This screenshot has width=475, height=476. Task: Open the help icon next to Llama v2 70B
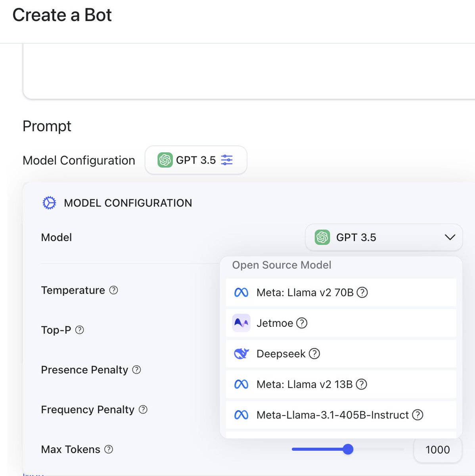click(362, 292)
